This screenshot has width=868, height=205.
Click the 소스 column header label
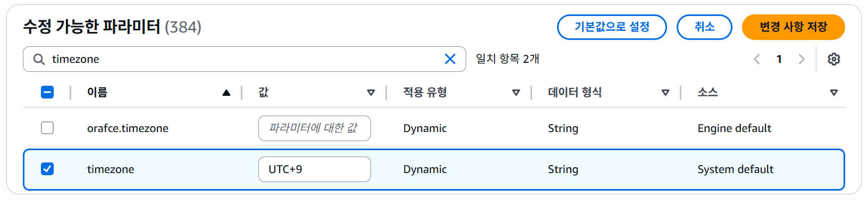click(707, 92)
